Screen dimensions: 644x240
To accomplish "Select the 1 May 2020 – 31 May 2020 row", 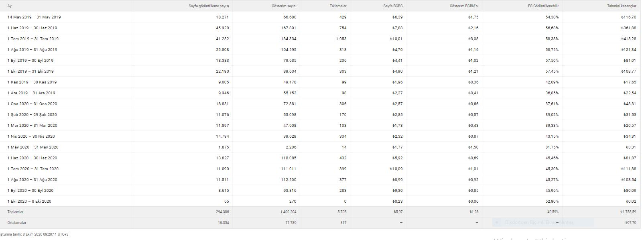I will (x=321, y=147).
